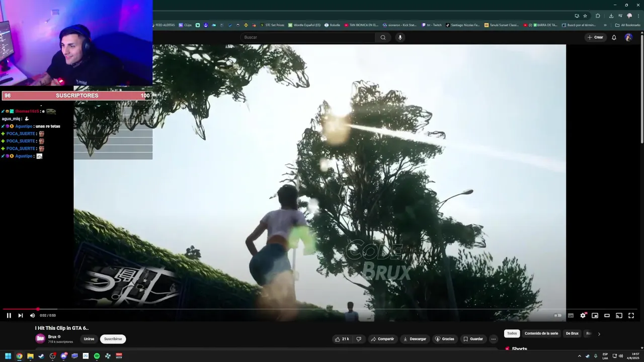Show more filter chips with arrow

pos(599,334)
